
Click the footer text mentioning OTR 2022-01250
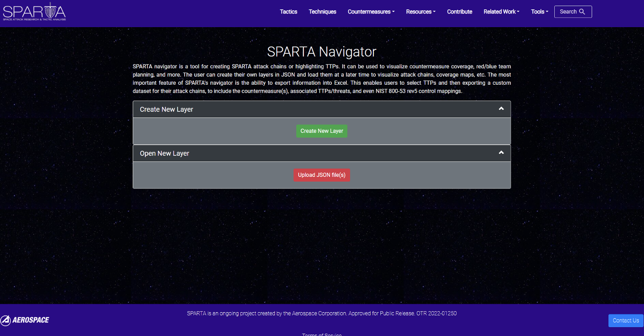click(322, 314)
